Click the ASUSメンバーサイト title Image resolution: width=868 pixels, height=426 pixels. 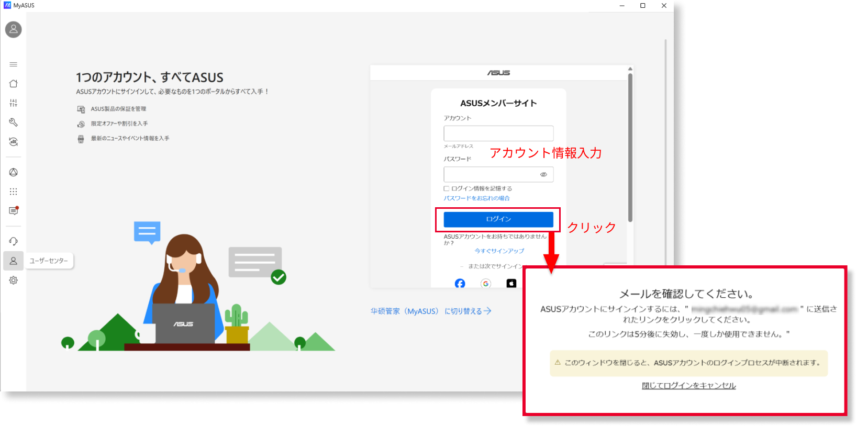click(498, 103)
